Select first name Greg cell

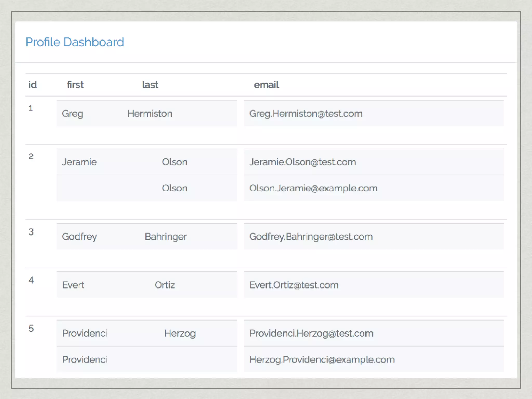click(x=72, y=114)
